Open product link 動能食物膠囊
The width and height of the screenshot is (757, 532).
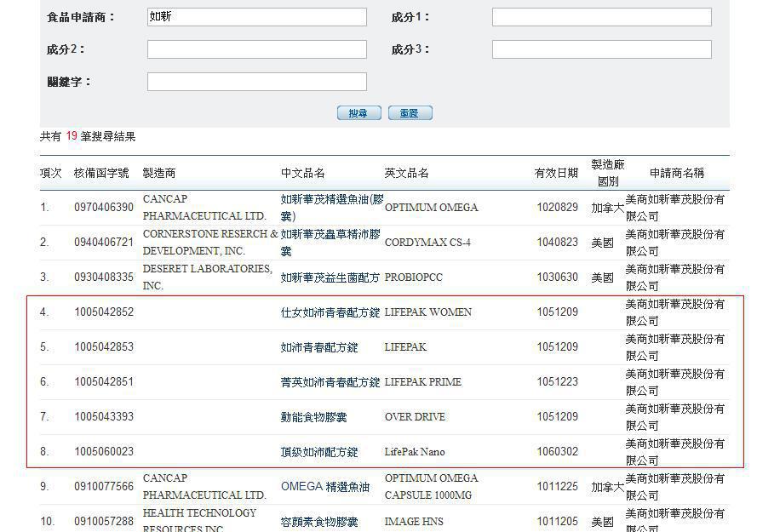[314, 417]
